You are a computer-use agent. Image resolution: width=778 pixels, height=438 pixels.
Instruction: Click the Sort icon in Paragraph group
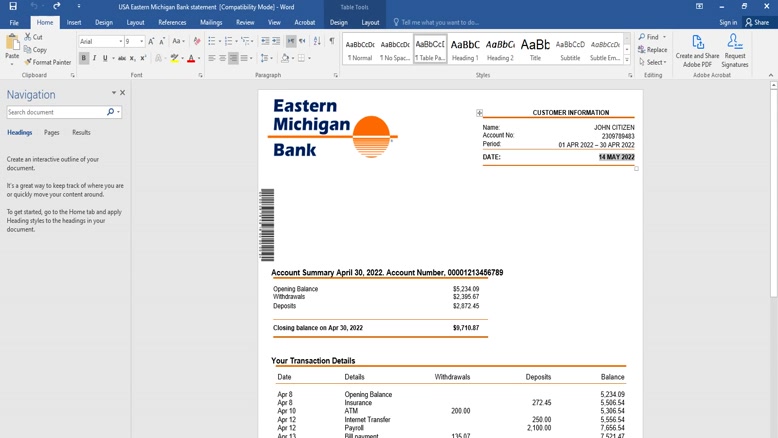(x=317, y=41)
